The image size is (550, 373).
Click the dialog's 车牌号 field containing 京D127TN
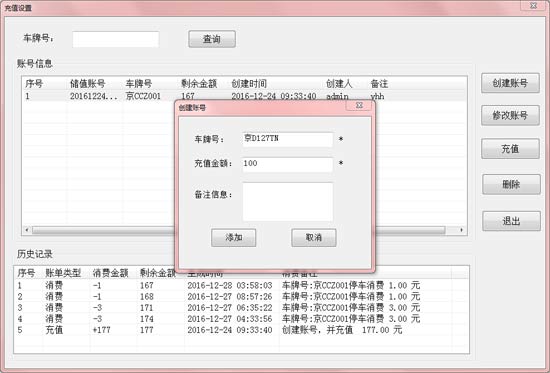click(x=287, y=139)
